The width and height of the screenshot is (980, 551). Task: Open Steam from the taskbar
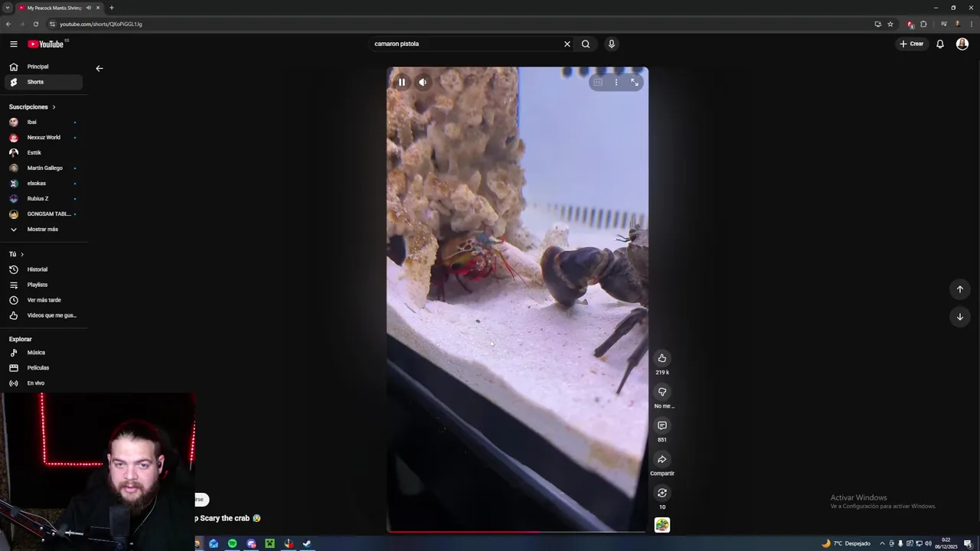tap(307, 543)
